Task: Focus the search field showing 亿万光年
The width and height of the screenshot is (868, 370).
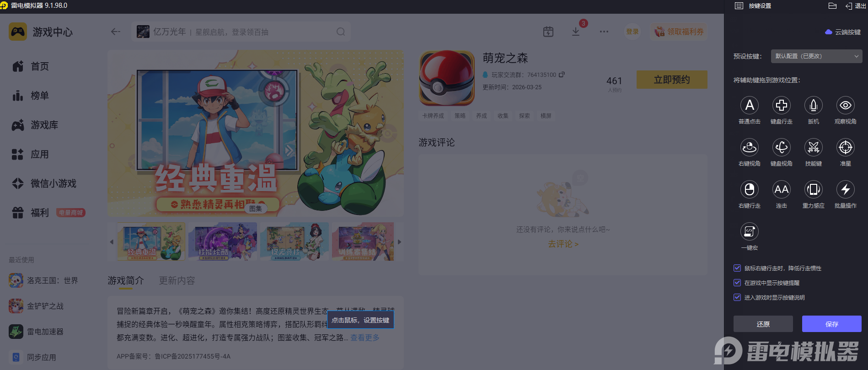Action: [241, 32]
